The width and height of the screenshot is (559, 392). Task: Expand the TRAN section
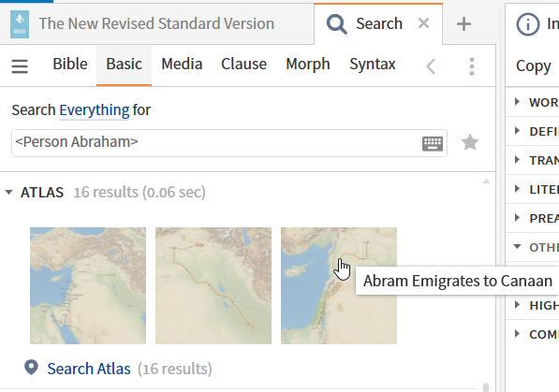[x=517, y=160]
